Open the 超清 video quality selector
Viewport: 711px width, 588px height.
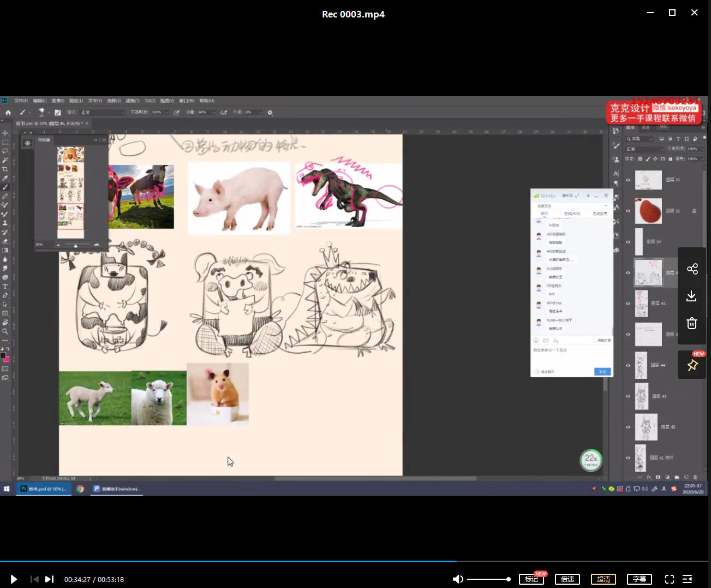click(x=604, y=579)
